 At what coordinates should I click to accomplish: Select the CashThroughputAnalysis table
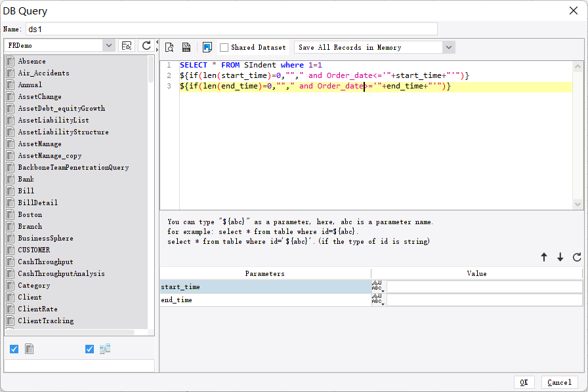coord(62,273)
